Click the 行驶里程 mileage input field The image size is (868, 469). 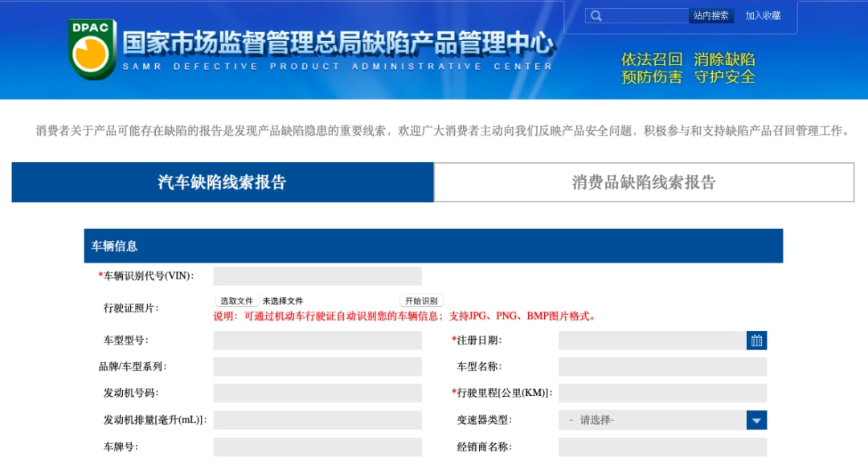(662, 394)
